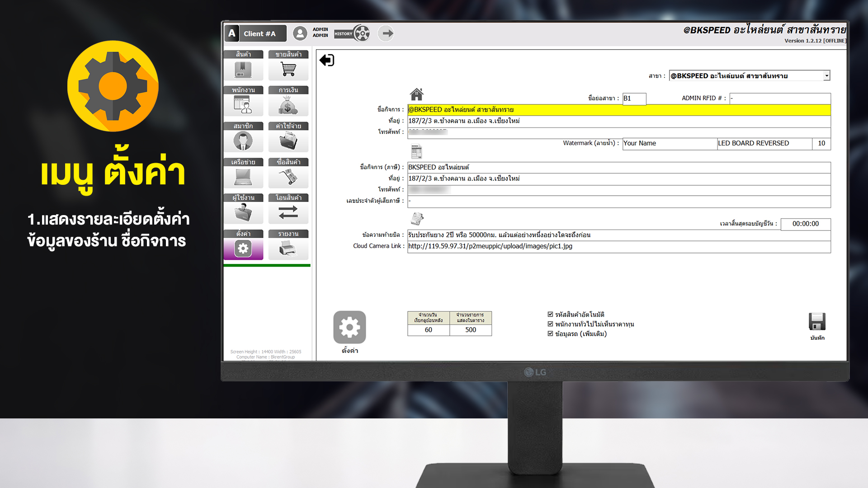The height and width of the screenshot is (488, 868).
Task: Click the tax section โทรศัพท์ phone field
Action: pyautogui.click(x=619, y=190)
